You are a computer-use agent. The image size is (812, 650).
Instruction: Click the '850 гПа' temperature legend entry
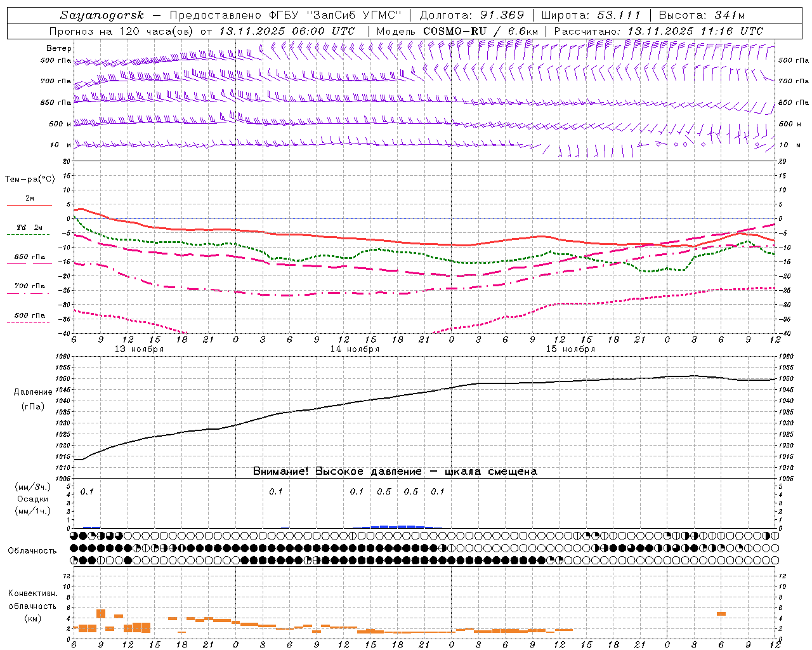pos(29,257)
